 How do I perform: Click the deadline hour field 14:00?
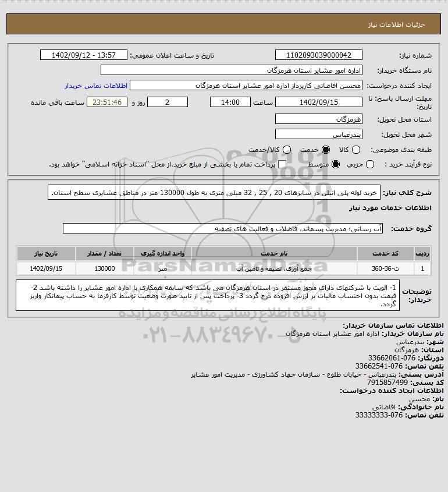pyautogui.click(x=230, y=102)
